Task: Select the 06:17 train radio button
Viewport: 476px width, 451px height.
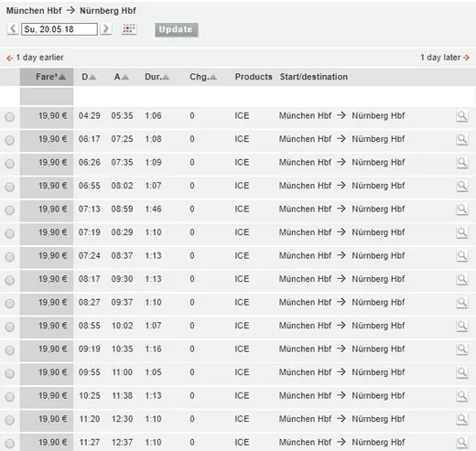Action: coord(10,140)
